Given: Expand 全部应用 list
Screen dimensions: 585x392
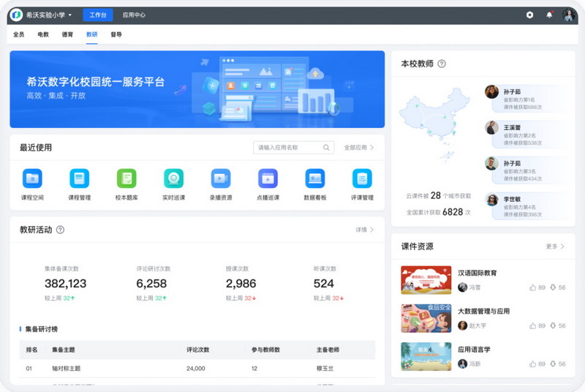Looking at the screenshot, I should pyautogui.click(x=358, y=148).
